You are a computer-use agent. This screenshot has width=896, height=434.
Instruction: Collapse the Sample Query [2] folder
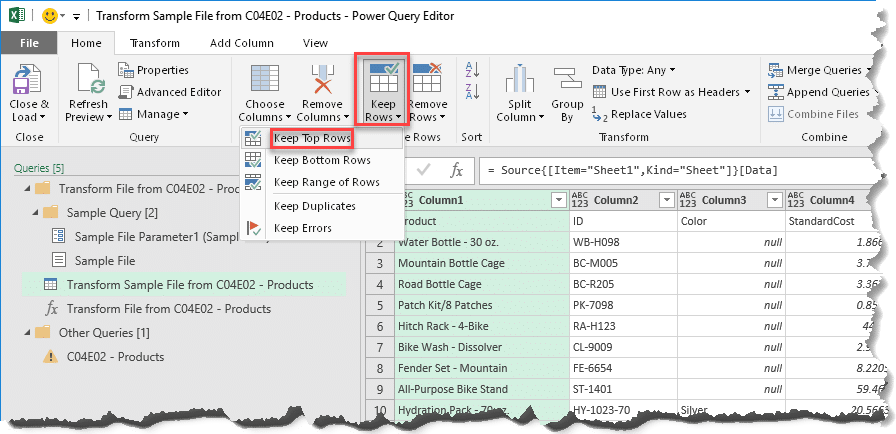click(x=37, y=213)
